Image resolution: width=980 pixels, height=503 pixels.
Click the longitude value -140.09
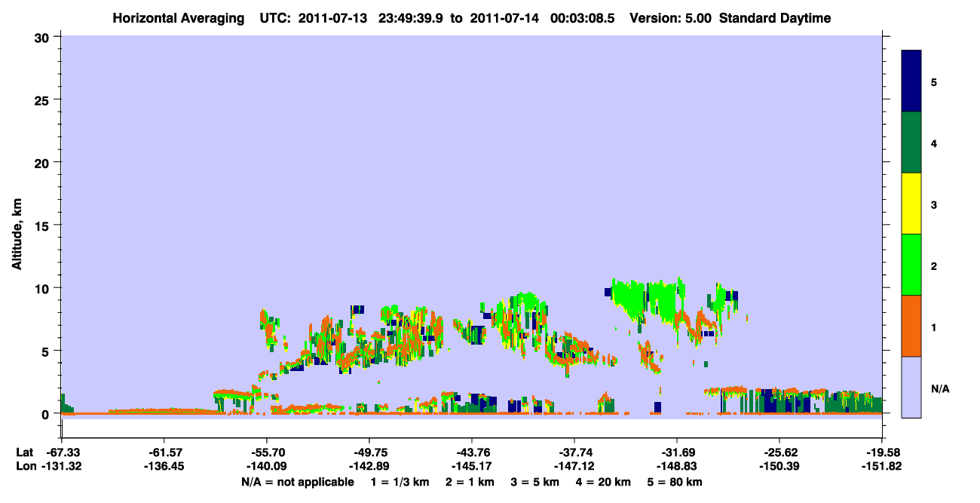coord(266,466)
